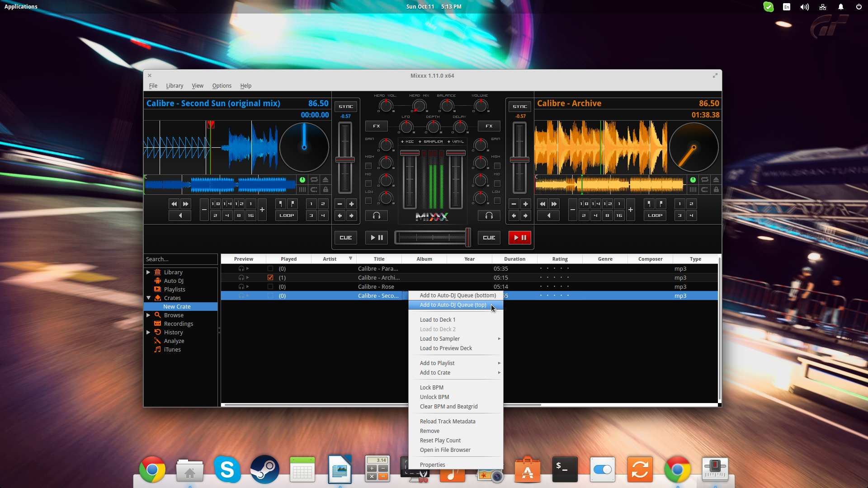868x488 pixels.
Task: Click right headphone cue icon
Action: tap(489, 216)
